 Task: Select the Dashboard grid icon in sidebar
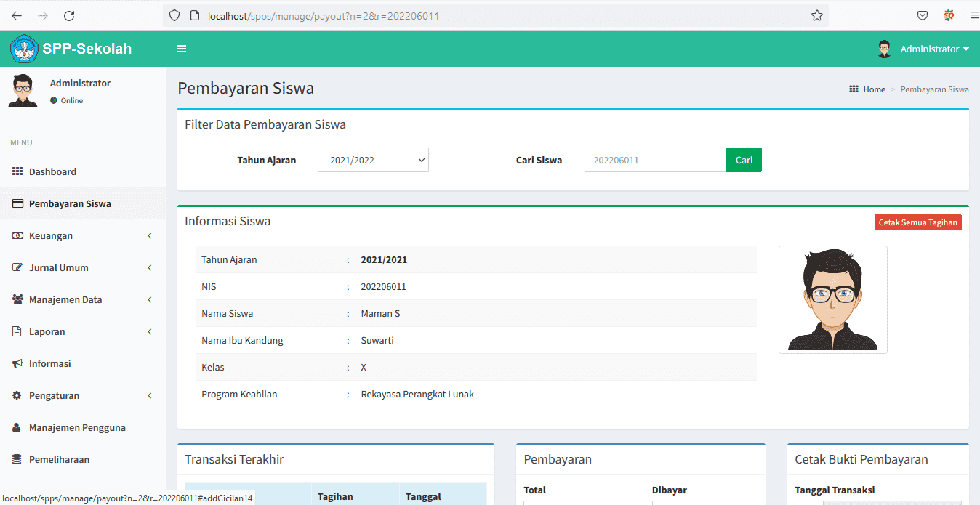click(x=17, y=171)
